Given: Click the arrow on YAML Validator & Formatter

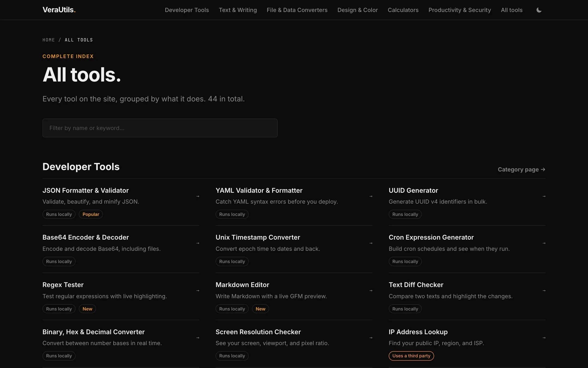Looking at the screenshot, I should coord(371,196).
